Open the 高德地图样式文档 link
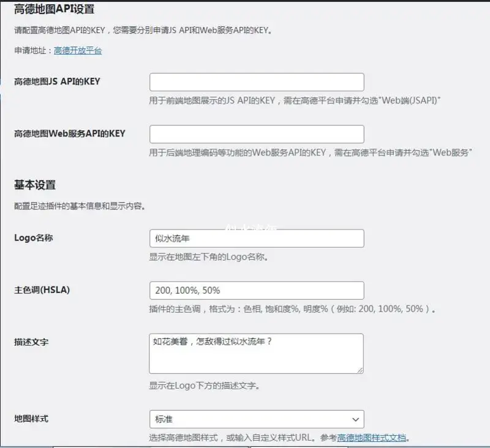 [x=371, y=438]
